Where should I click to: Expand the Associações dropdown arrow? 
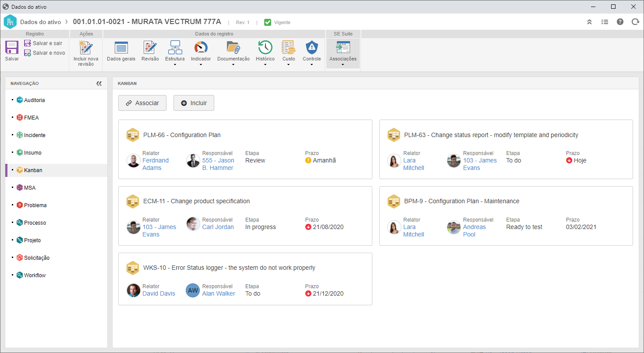pyautogui.click(x=343, y=65)
